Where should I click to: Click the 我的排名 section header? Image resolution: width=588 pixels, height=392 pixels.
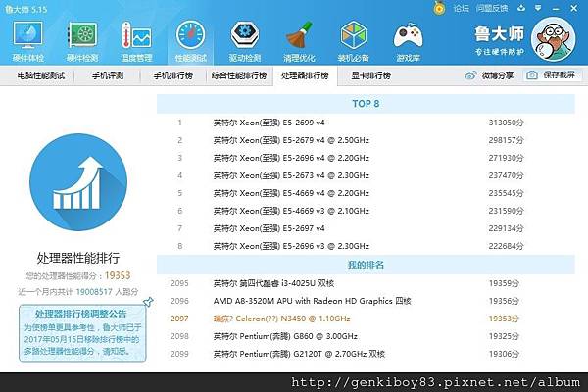click(366, 265)
